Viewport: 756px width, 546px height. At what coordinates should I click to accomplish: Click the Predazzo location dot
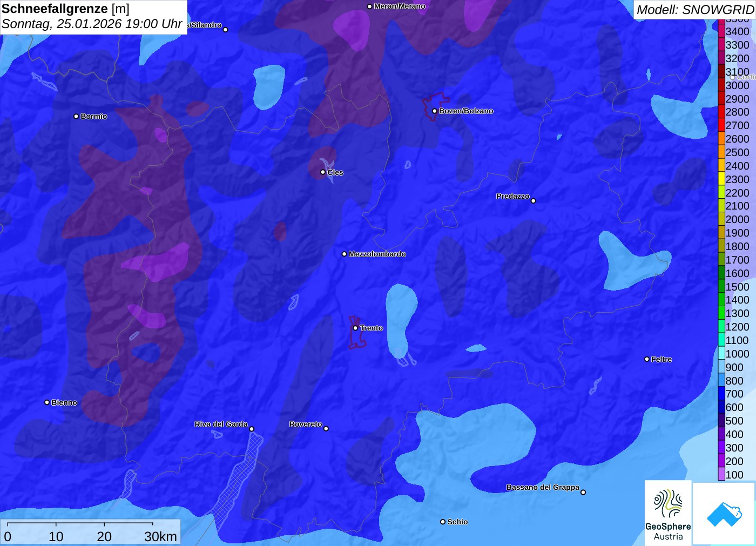click(x=534, y=201)
